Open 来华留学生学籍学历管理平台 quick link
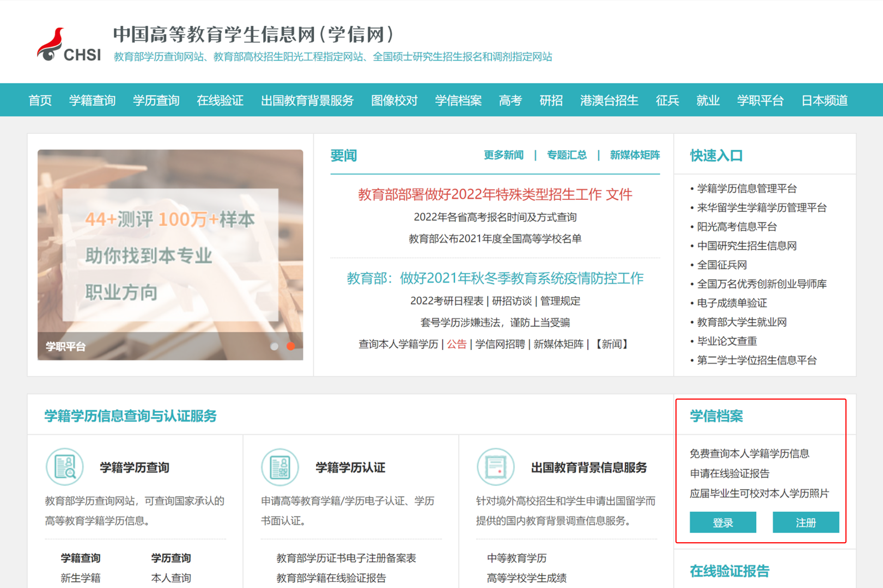 click(762, 207)
